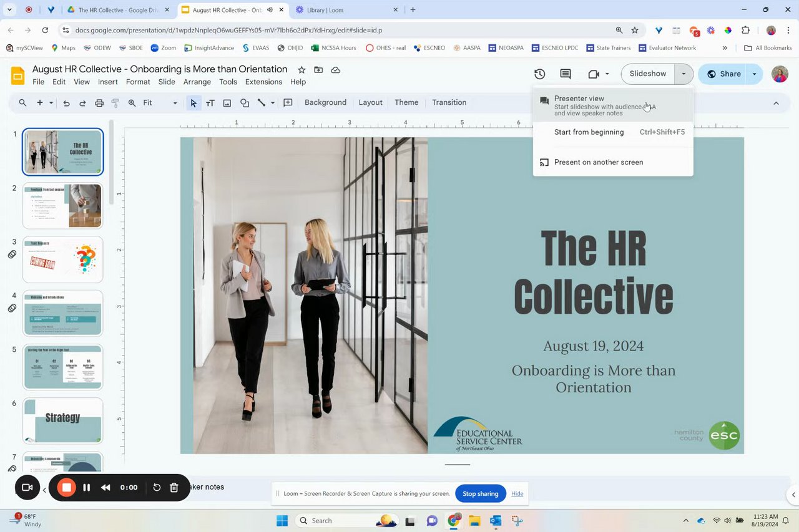Open the Shape tool
Viewport: 799px width, 532px height.
pos(245,103)
